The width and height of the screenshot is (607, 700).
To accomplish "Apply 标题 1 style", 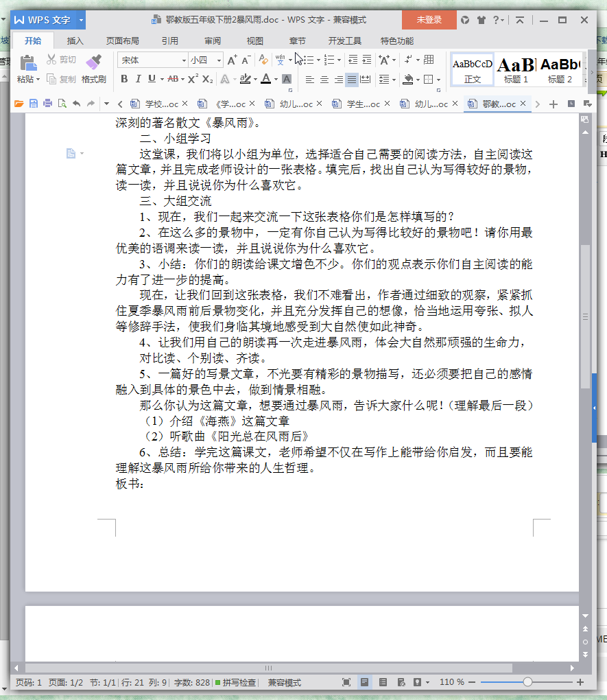I will (516, 69).
